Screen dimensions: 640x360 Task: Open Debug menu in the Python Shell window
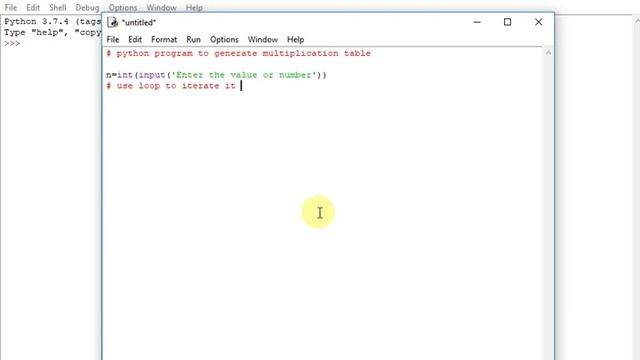[x=87, y=8]
